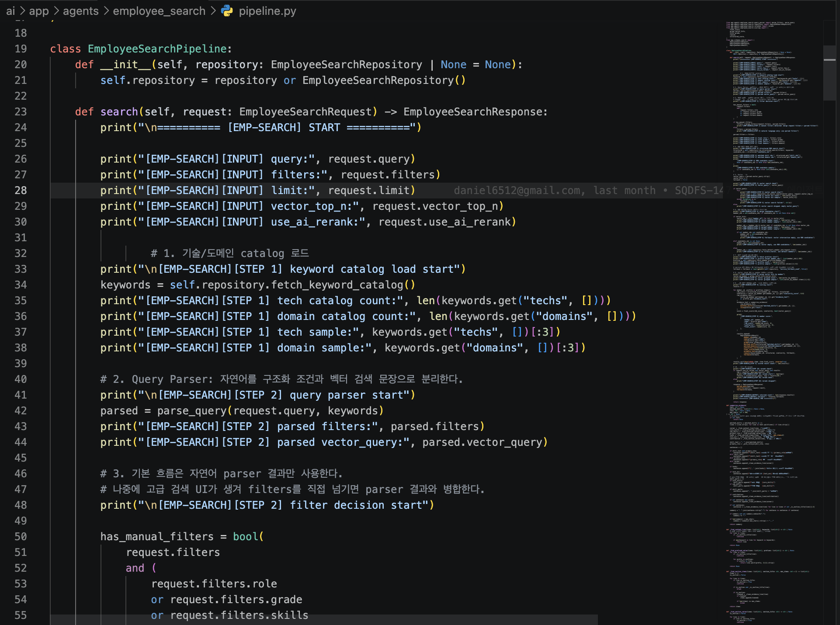Click 'request.filters.skills' on line 55

(x=240, y=615)
